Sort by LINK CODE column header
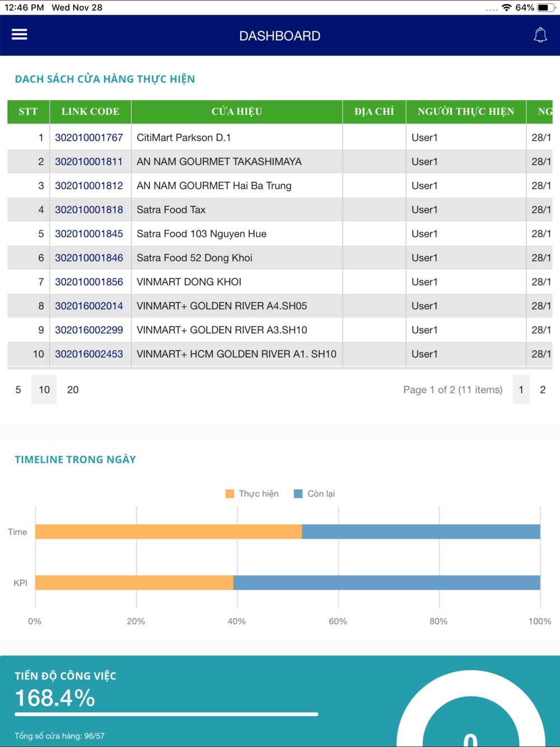560x747 pixels. (x=90, y=112)
